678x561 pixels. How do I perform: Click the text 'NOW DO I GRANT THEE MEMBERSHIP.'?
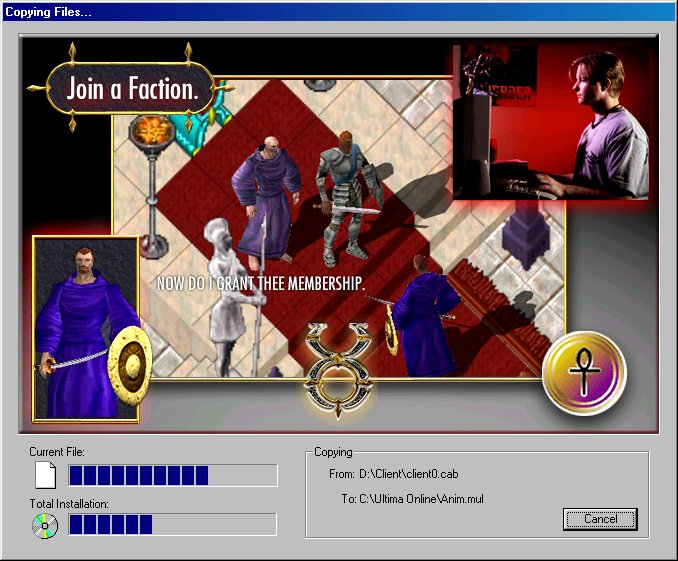(261, 283)
